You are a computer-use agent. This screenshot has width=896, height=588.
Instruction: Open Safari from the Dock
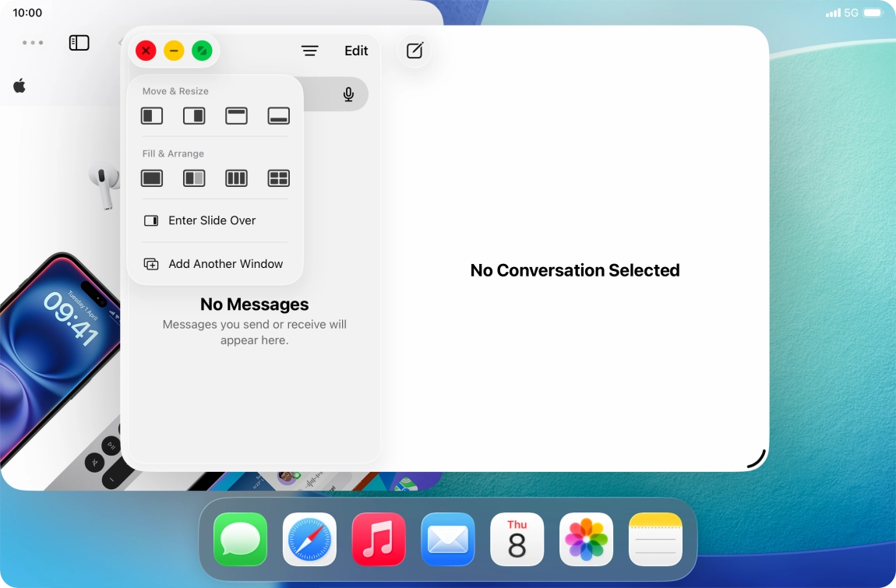point(309,539)
